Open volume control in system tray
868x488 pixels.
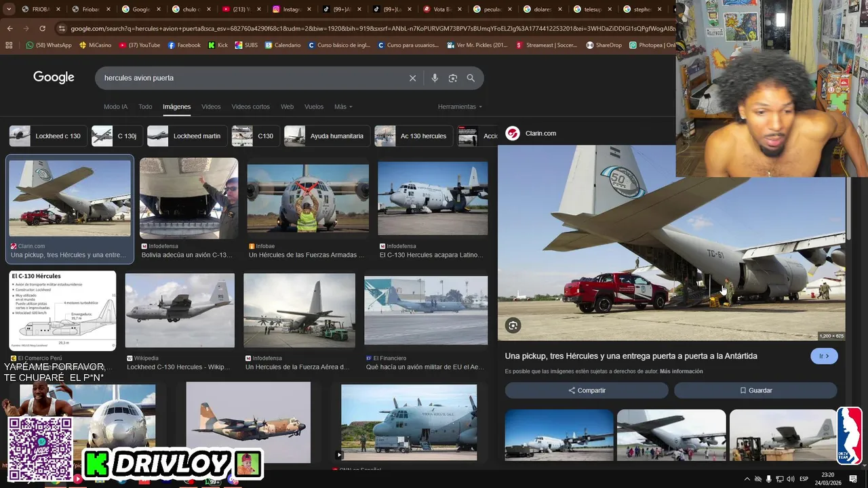click(x=791, y=479)
